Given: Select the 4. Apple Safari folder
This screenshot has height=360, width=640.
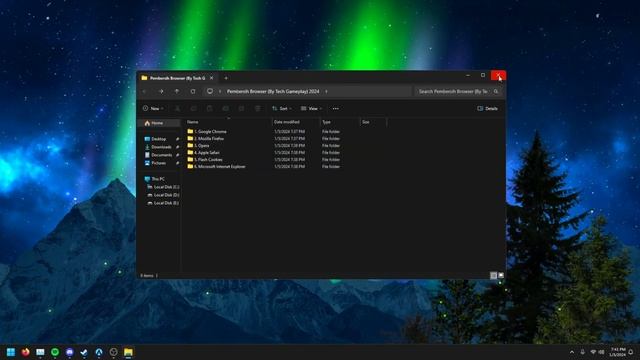Looking at the screenshot, I should (x=203, y=152).
